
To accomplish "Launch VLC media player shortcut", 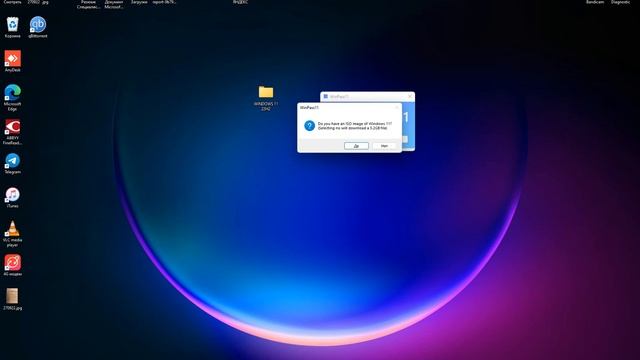I will [x=13, y=234].
